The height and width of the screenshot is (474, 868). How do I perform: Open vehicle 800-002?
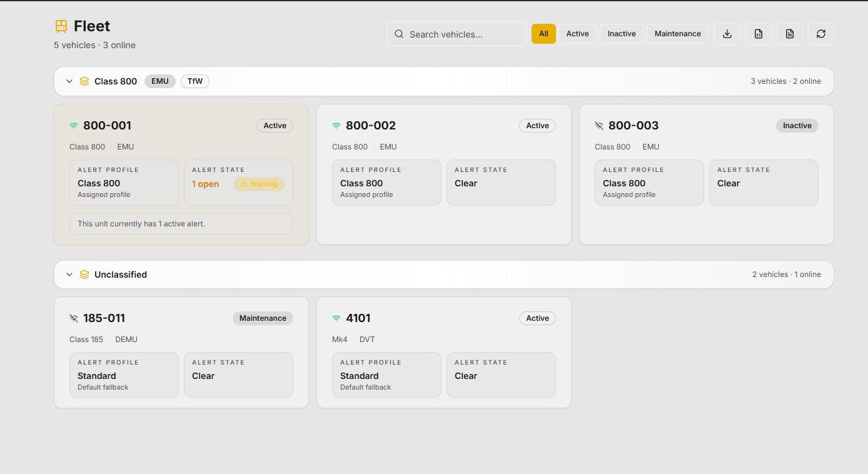[x=444, y=174]
